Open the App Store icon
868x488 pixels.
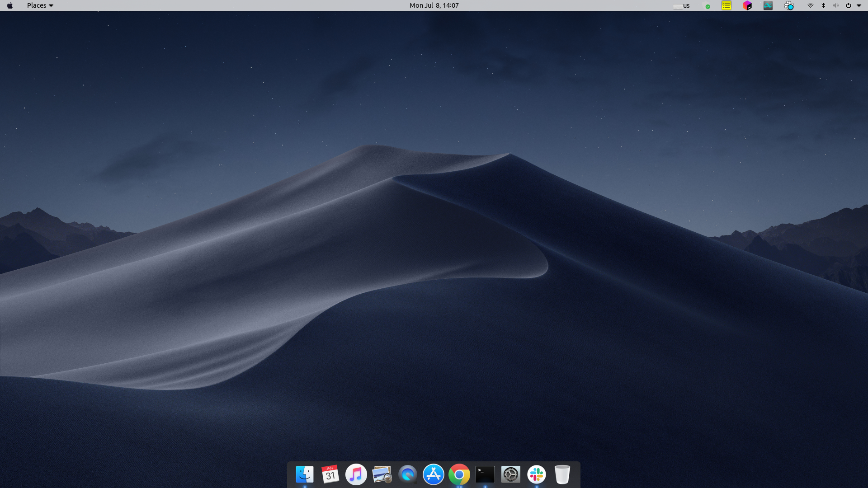tap(434, 474)
